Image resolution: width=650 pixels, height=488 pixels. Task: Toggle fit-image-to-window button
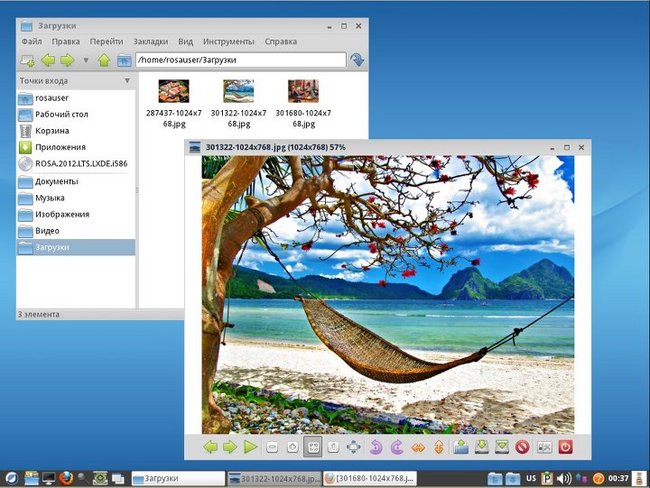point(313,447)
